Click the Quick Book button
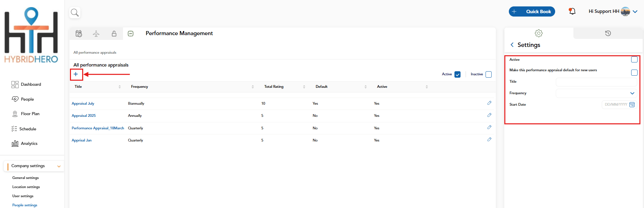644x208 pixels. pos(532,11)
